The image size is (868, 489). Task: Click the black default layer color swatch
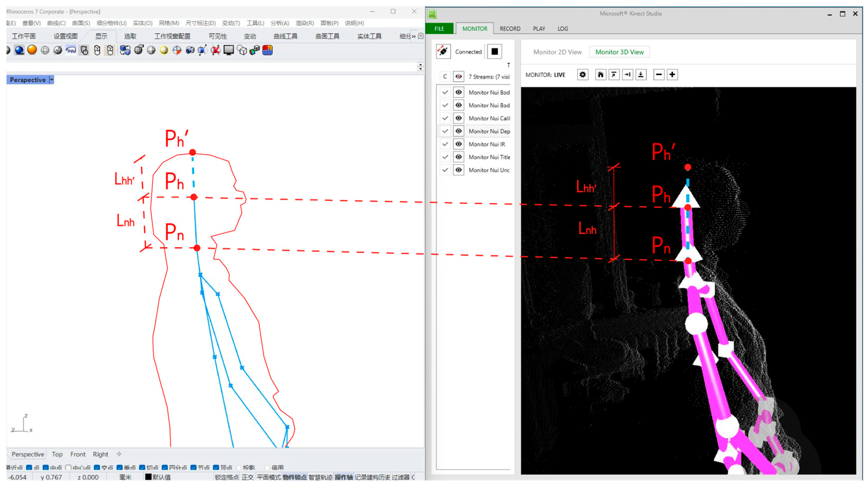coord(148,477)
